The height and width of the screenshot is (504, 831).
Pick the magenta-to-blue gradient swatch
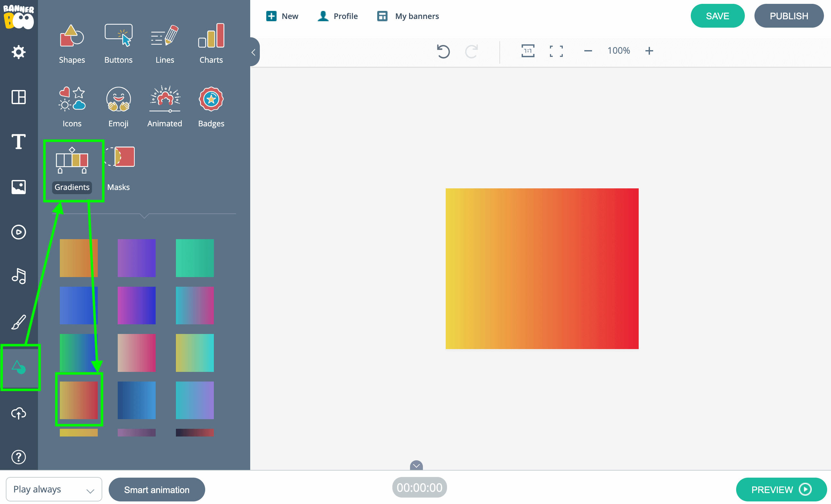[x=137, y=305]
